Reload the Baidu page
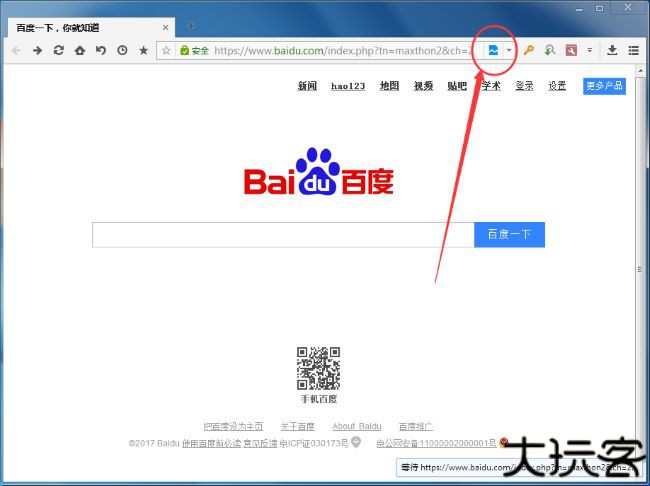The image size is (650, 486). coord(58,51)
